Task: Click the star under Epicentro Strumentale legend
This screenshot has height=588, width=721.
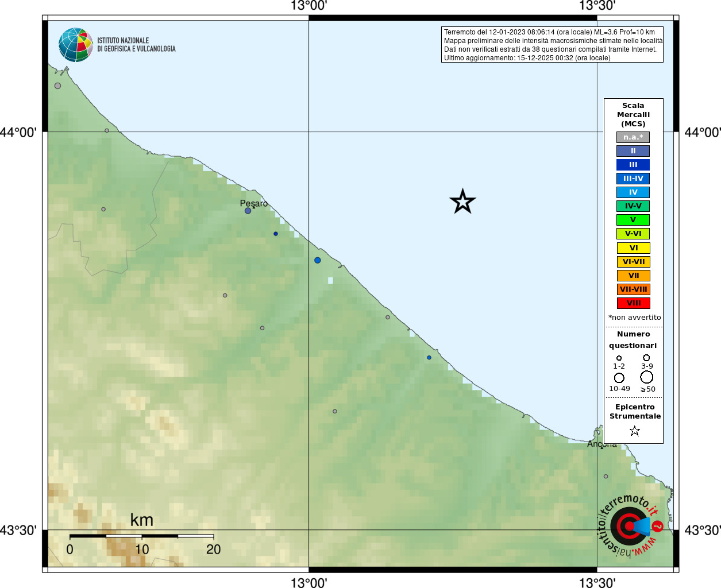Action: (x=634, y=431)
